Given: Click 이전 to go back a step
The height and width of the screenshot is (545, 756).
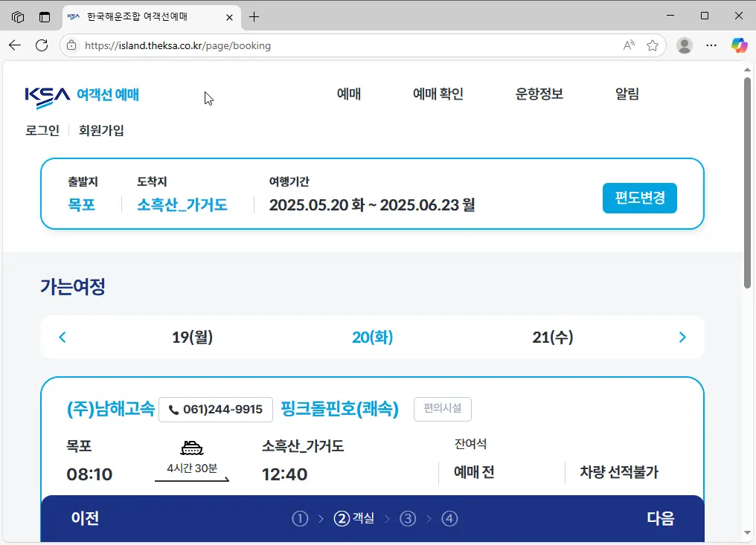Looking at the screenshot, I should (x=85, y=518).
